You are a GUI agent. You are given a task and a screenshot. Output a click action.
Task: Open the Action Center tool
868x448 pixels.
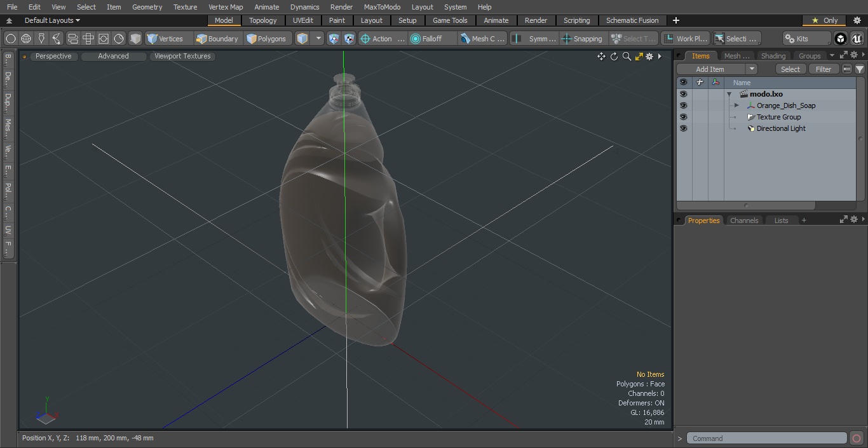pyautogui.click(x=383, y=39)
